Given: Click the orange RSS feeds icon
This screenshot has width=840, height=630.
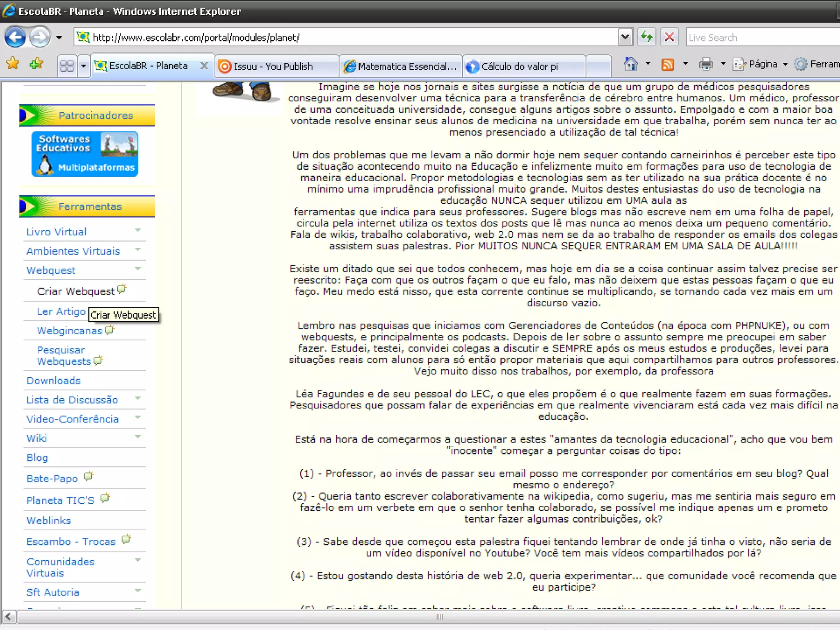Looking at the screenshot, I should tap(667, 64).
